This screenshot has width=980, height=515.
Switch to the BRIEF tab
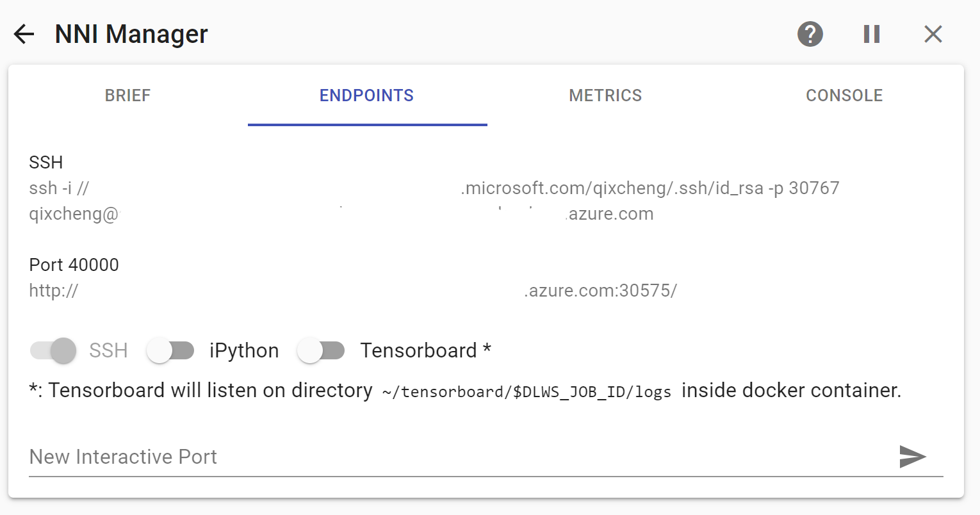127,95
